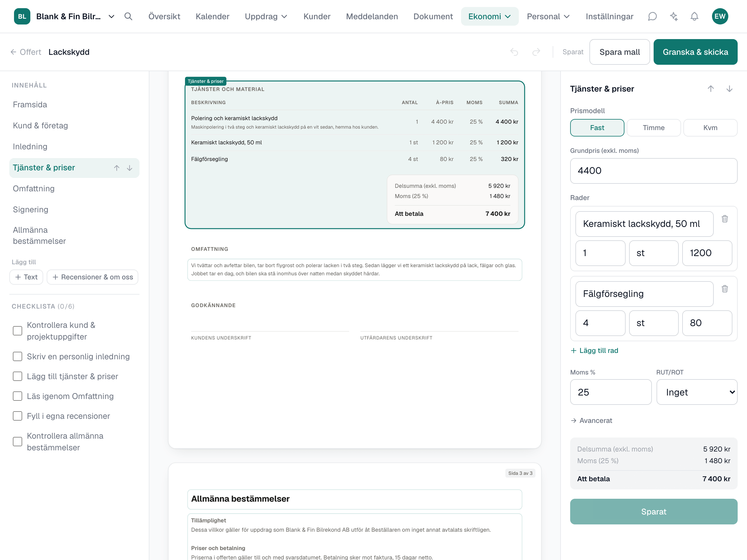
Task: Expand the Avancerat section
Action: pyautogui.click(x=591, y=420)
